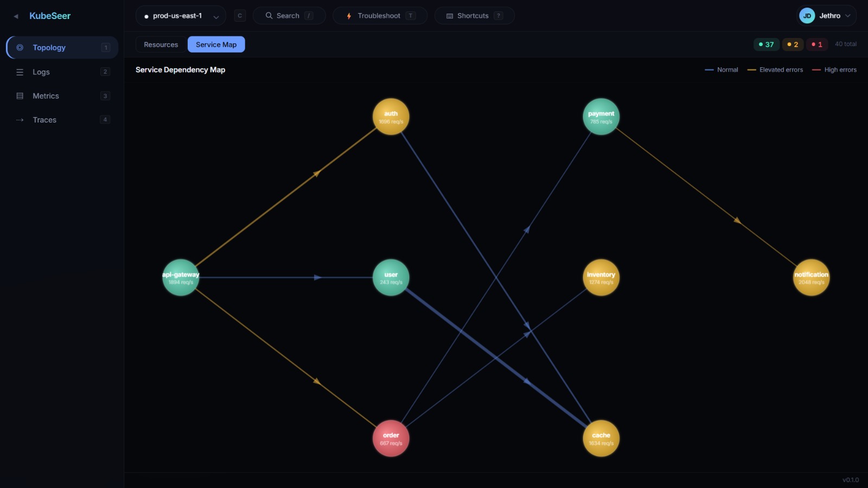Click the C shortcut key button
This screenshot has height=488, width=868.
click(x=240, y=16)
